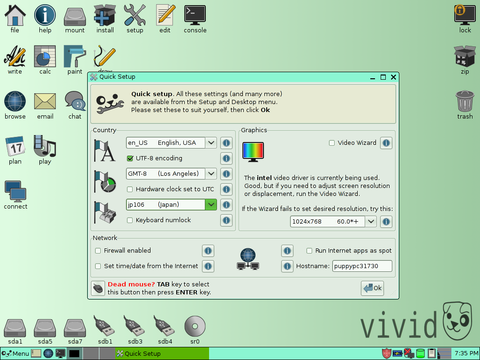
Task: Launch the browser globe icon on taskbar
Action: click(48, 353)
